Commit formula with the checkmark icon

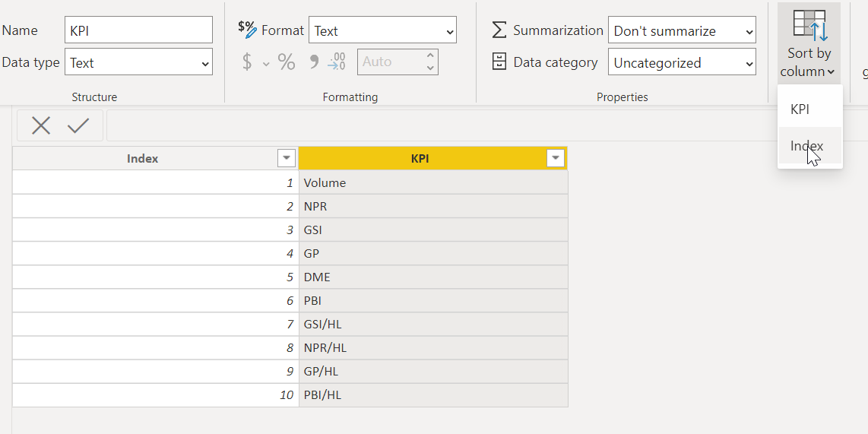click(78, 125)
